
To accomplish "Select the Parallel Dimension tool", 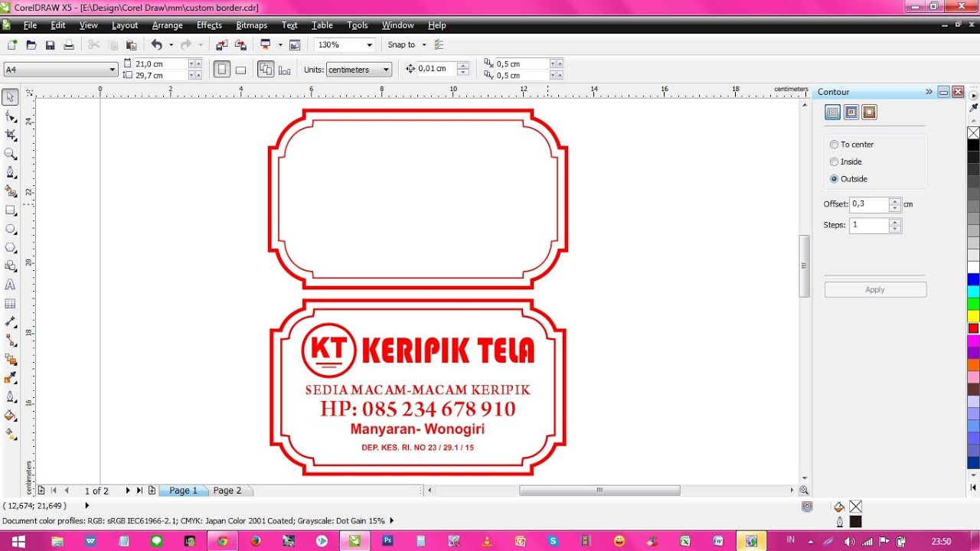I will click(10, 322).
